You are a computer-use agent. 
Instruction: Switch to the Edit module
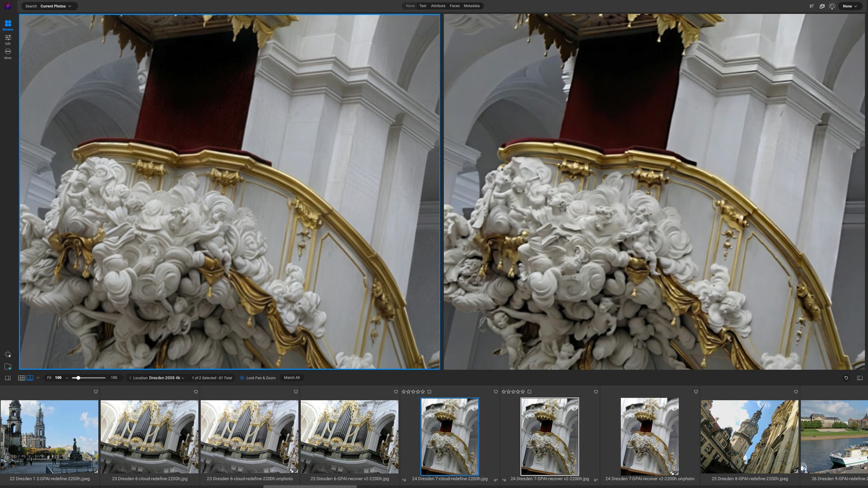point(8,39)
